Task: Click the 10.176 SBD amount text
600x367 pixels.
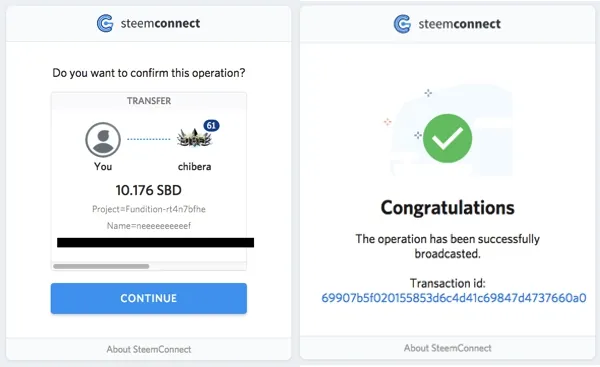Action: pos(148,190)
